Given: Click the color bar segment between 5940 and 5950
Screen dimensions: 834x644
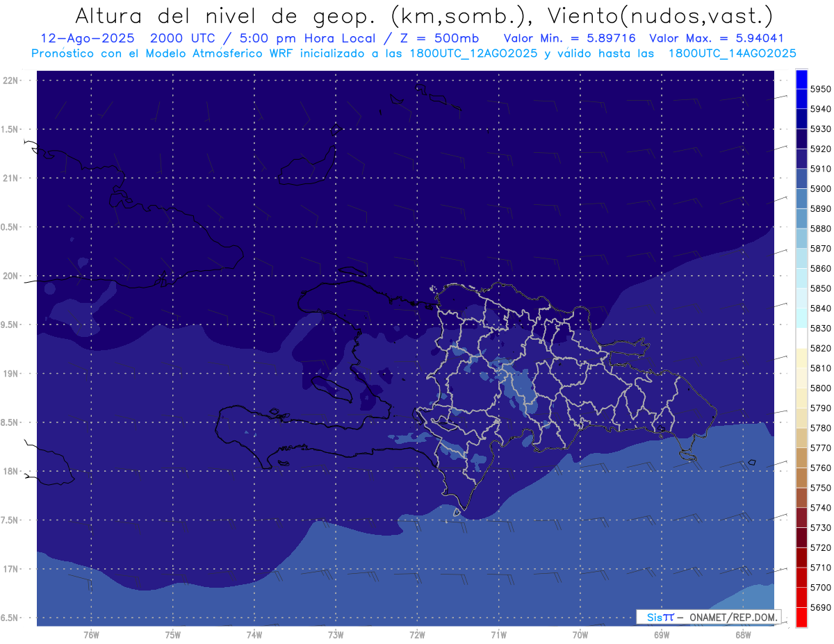Looking at the screenshot, I should (801, 99).
